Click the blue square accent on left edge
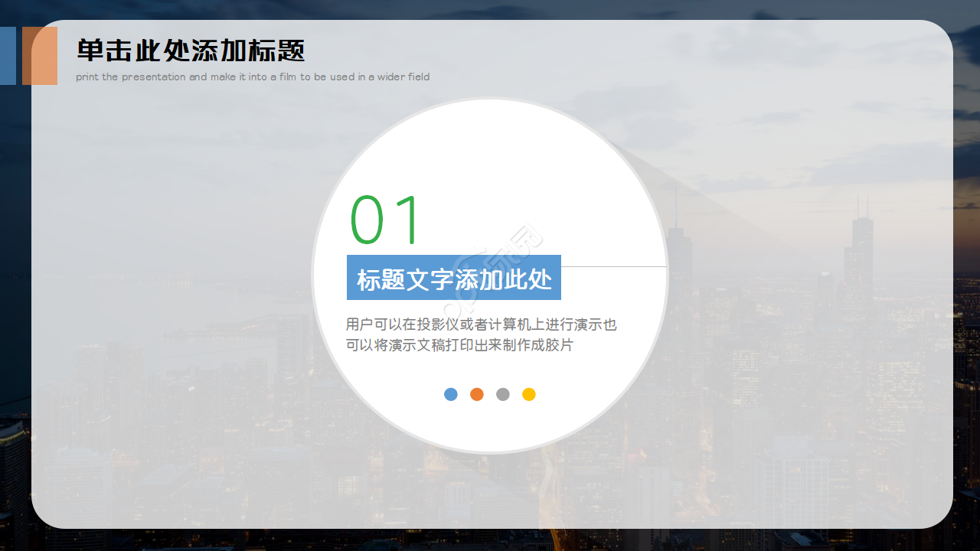This screenshot has width=980, height=551. coord(8,56)
